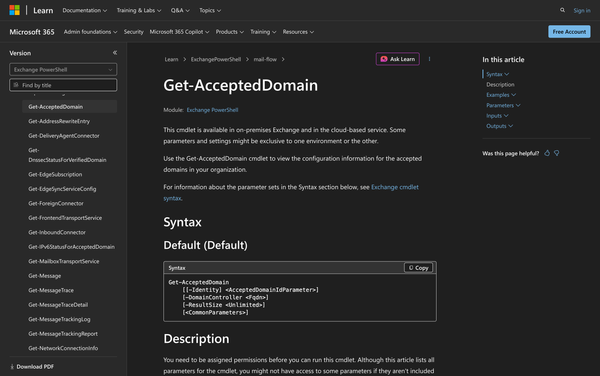Open the Resources dropdown

coord(298,32)
